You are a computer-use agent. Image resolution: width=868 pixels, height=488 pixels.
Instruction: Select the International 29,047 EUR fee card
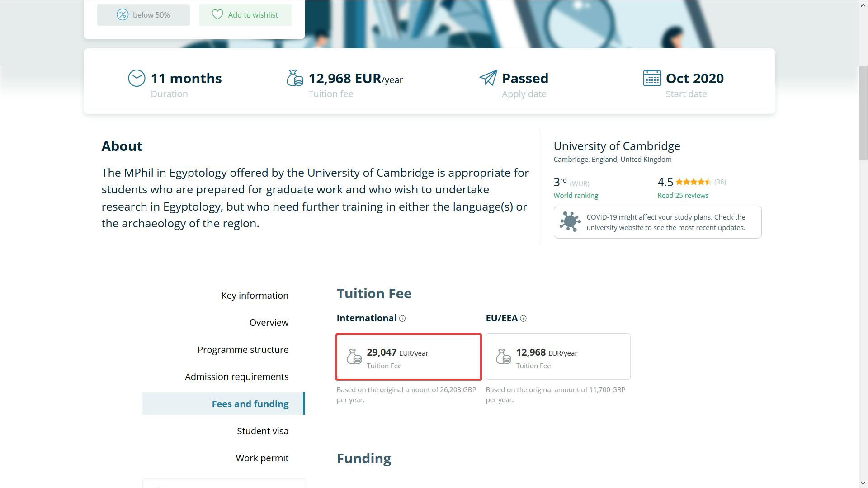pos(408,357)
